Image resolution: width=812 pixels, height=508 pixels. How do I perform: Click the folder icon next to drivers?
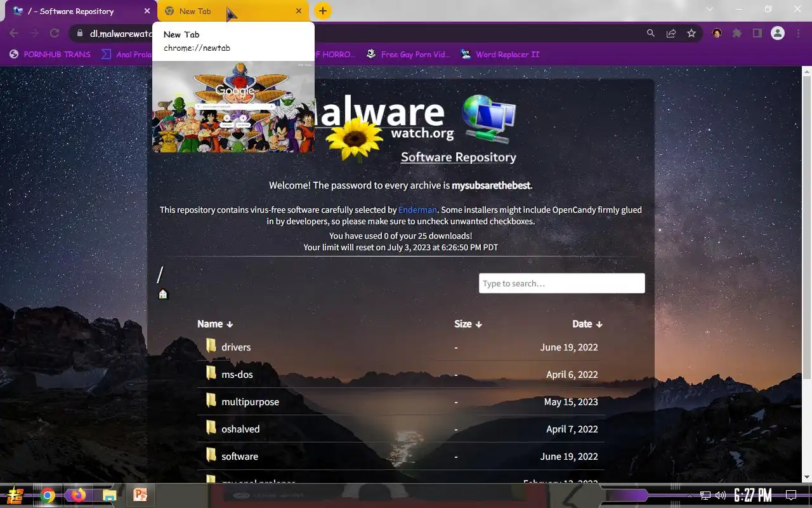tap(211, 346)
